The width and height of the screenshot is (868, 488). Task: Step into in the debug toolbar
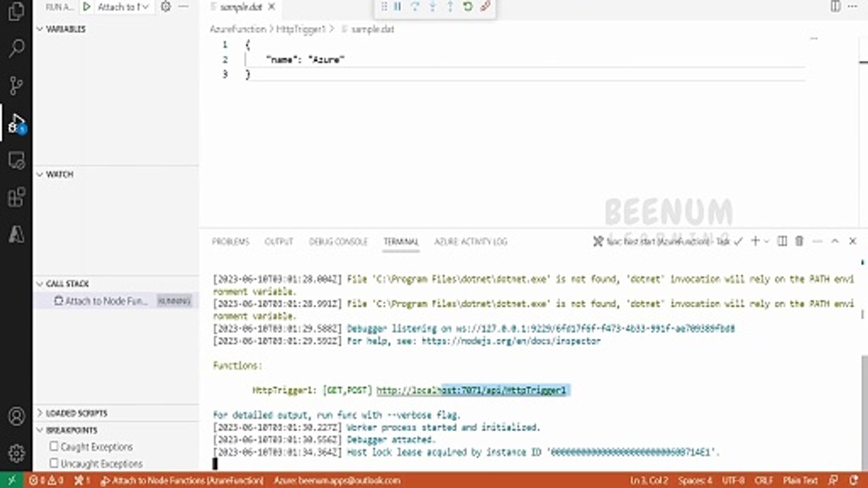pyautogui.click(x=433, y=7)
